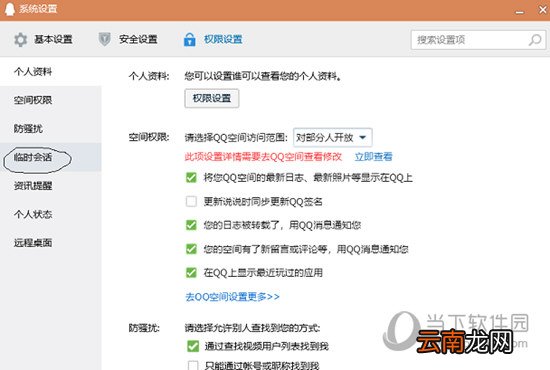550x370 pixels.
Task: Click the text 您可以设置谁可以查看您的个人资料。
Action: click(x=263, y=76)
